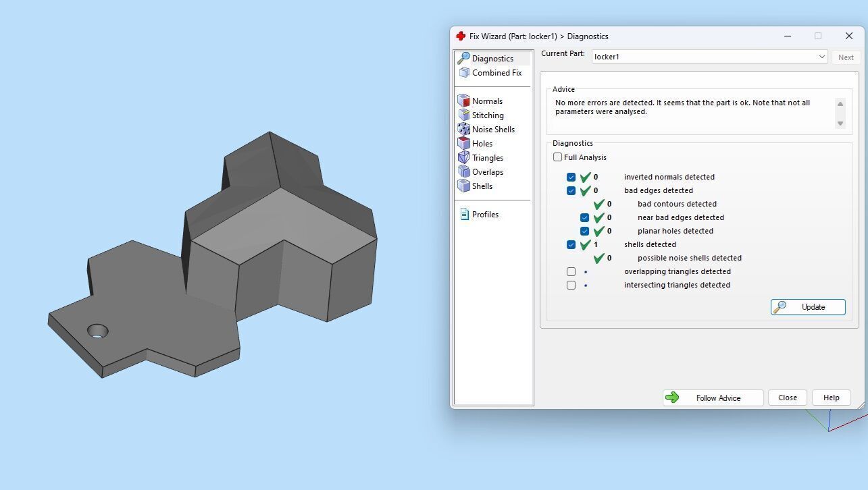Click the Profiles document icon
868x490 pixels.
pos(464,214)
